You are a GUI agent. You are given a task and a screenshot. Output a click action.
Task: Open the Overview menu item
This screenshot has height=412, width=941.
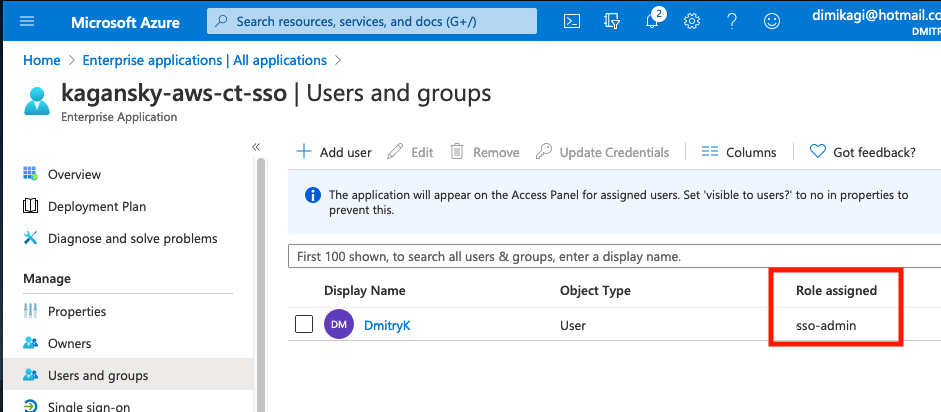pyautogui.click(x=74, y=174)
